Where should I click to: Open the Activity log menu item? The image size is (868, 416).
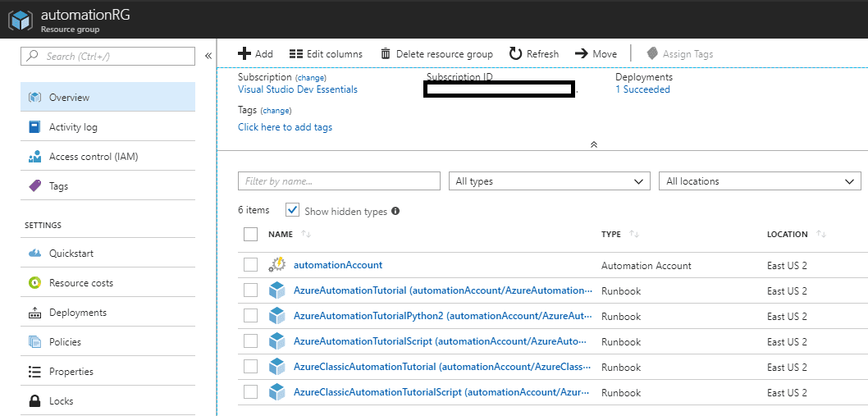tap(108, 127)
